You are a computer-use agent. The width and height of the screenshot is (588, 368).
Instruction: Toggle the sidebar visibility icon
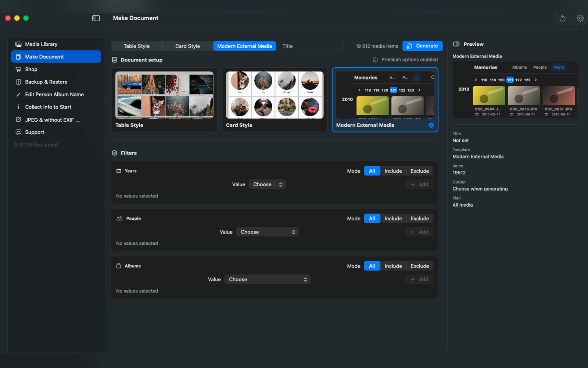tap(96, 18)
